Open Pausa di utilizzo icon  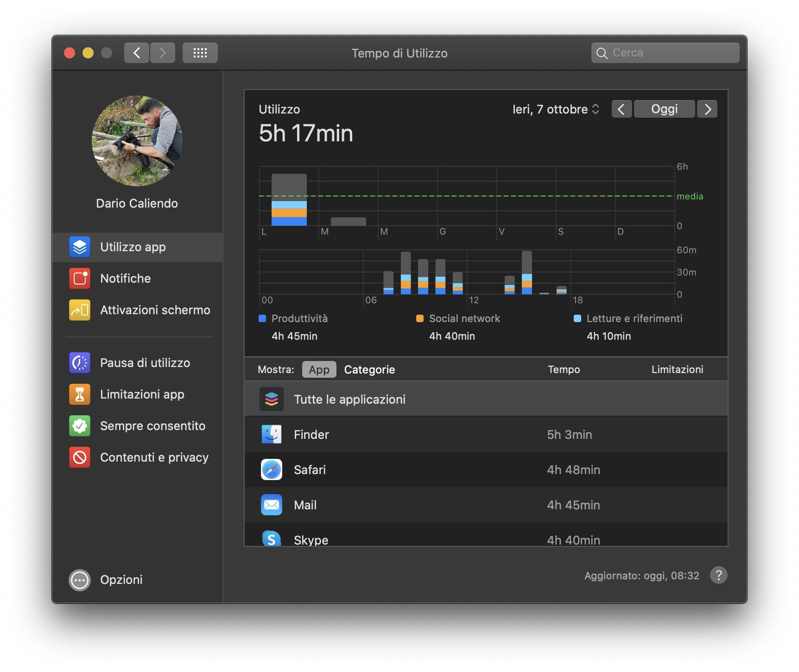[80, 363]
